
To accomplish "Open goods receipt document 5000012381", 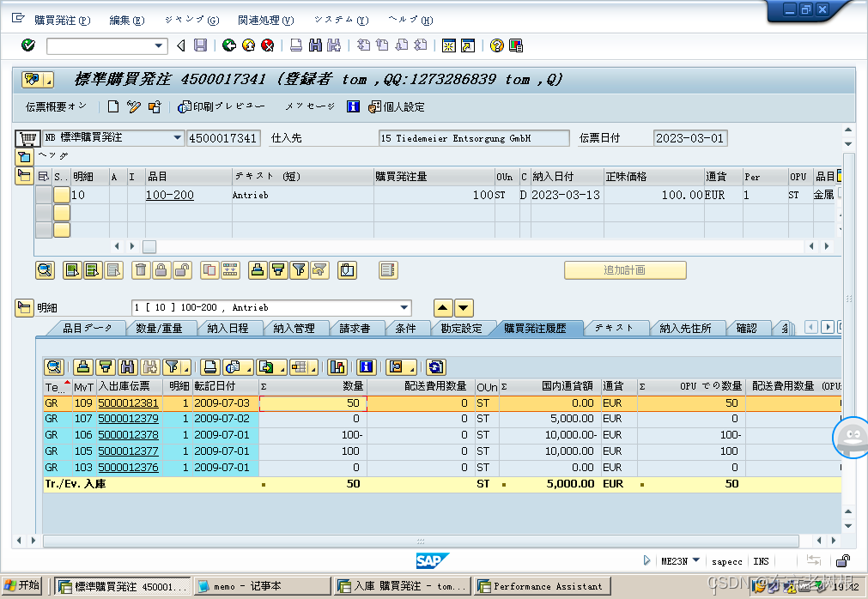I will point(128,403).
